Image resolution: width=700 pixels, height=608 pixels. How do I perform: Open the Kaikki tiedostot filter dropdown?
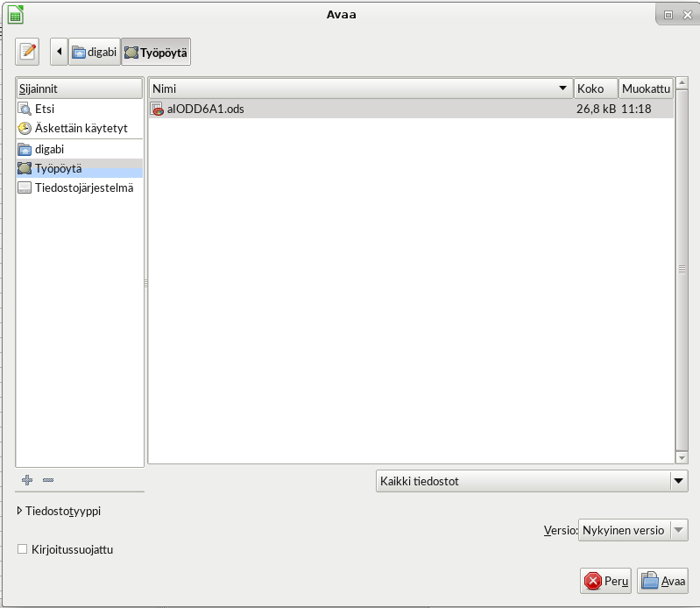click(x=531, y=481)
